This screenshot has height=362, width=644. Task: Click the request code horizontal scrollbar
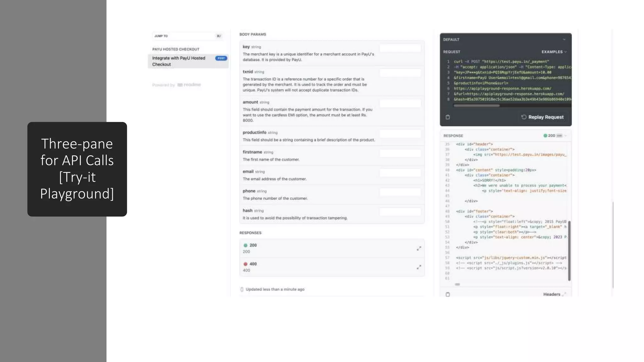477,106
